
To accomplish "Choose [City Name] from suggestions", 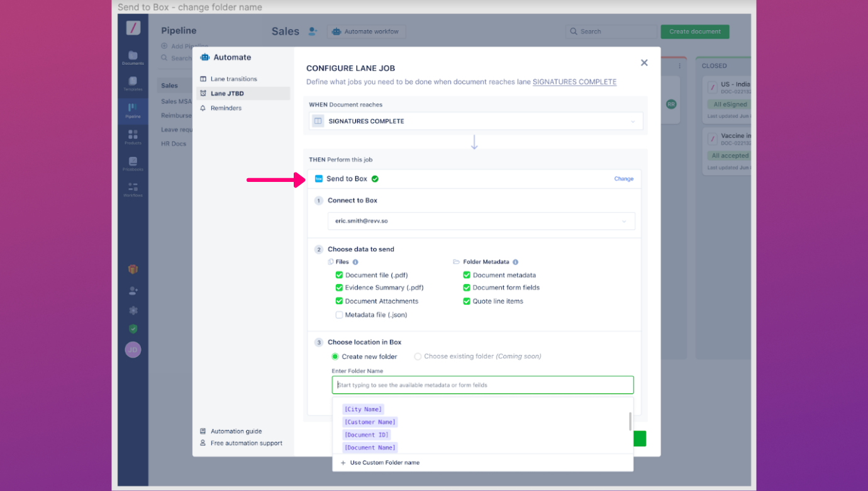I will point(363,409).
